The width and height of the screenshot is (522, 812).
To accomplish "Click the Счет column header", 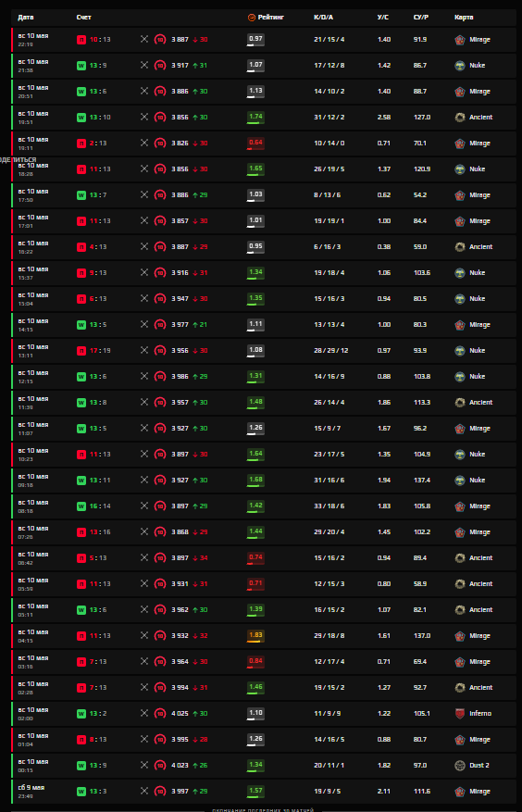I will (x=83, y=17).
